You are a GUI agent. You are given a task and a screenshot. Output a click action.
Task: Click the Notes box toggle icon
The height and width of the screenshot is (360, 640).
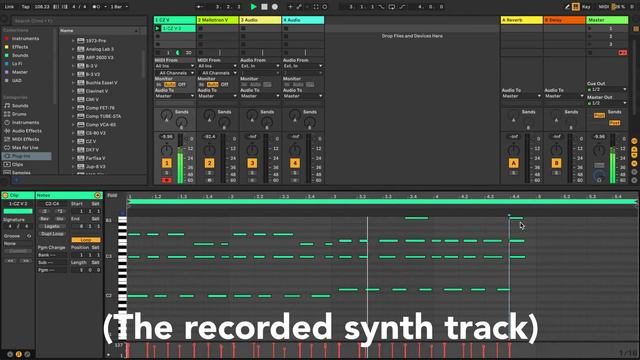point(98,196)
